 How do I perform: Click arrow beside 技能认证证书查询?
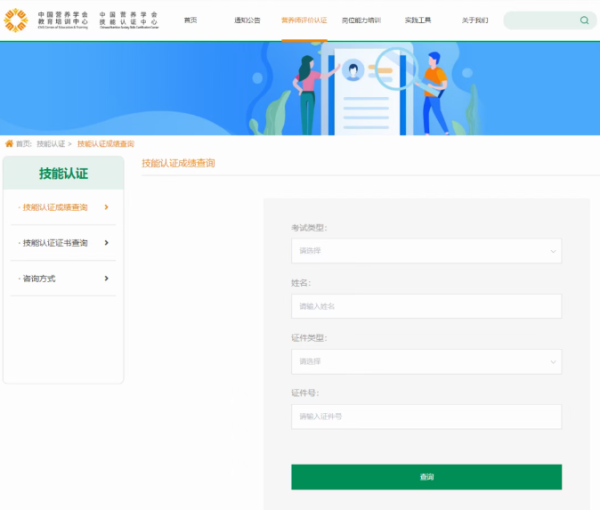(x=106, y=243)
